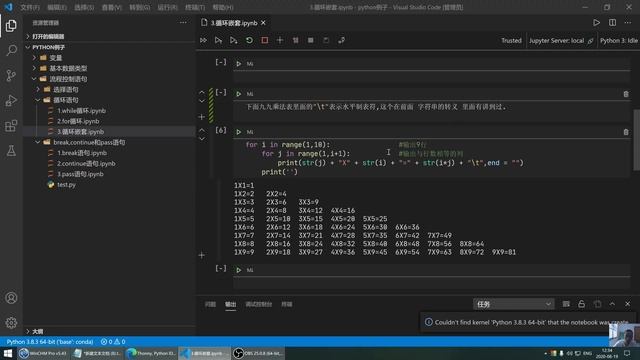Maximize the bottom panel with chevron
The height and width of the screenshot is (360, 640).
(x=612, y=304)
